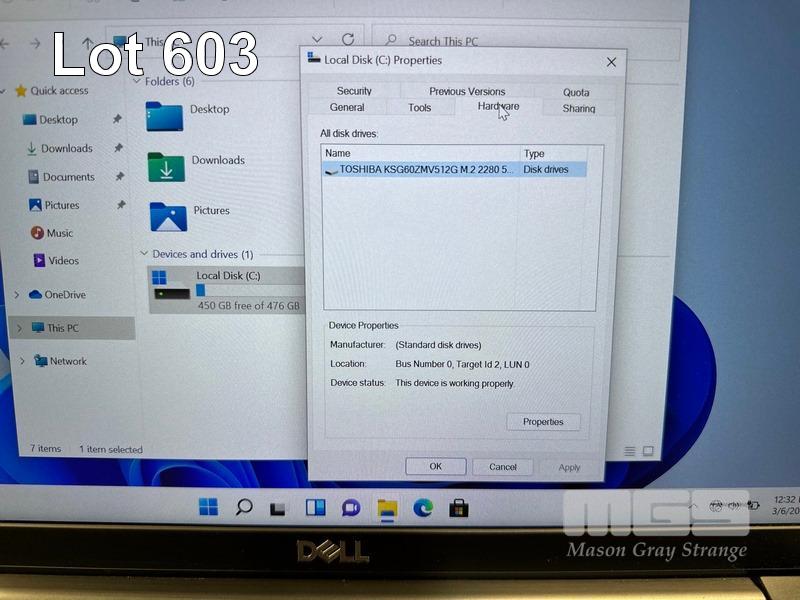Viewport: 800px width, 600px height.
Task: Open the Previous Versions tab
Action: tap(467, 91)
